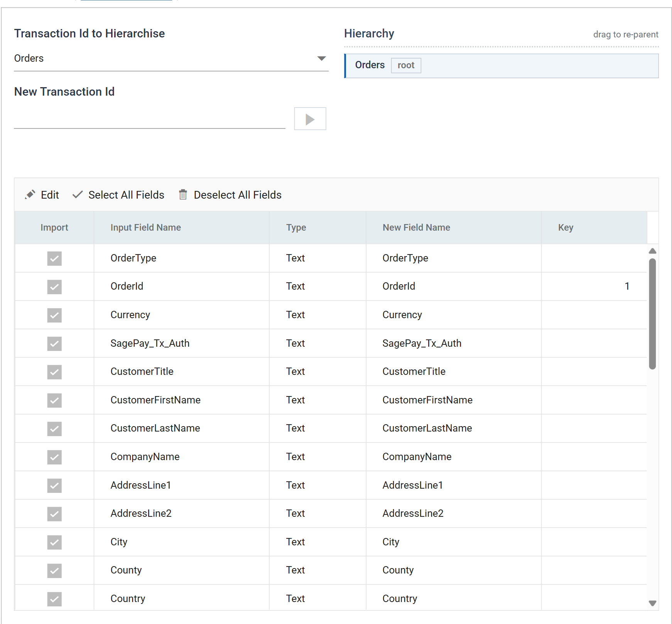Viewport: 672px width, 624px height.
Task: Open the Orders transaction dropdown arrow
Action: (x=321, y=59)
